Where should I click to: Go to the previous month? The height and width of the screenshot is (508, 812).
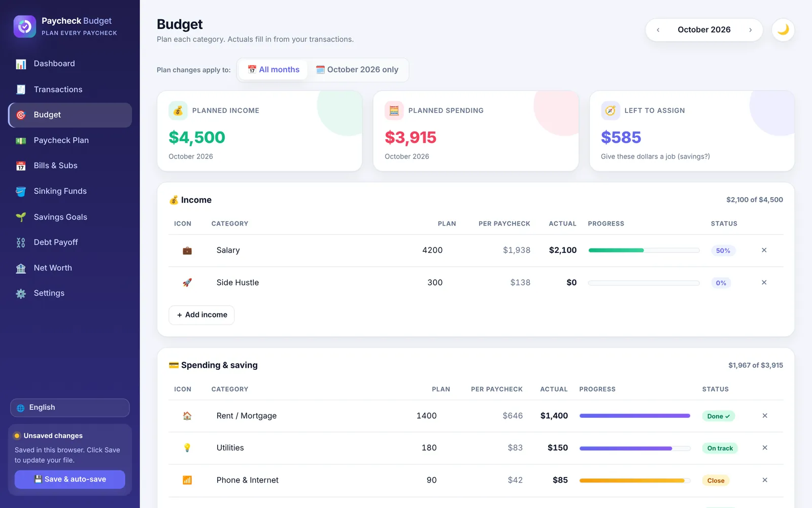point(658,30)
